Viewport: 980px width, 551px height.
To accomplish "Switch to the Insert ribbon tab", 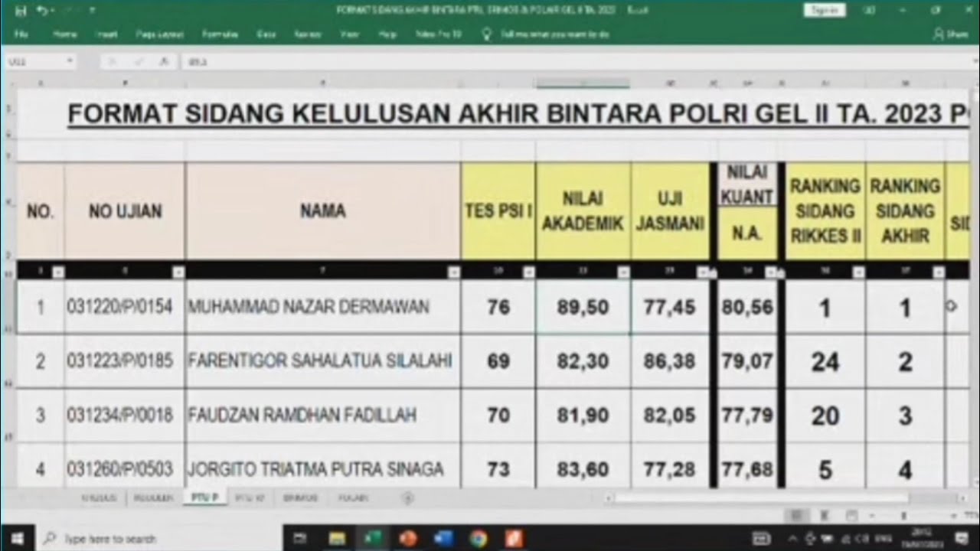I will pos(106,34).
